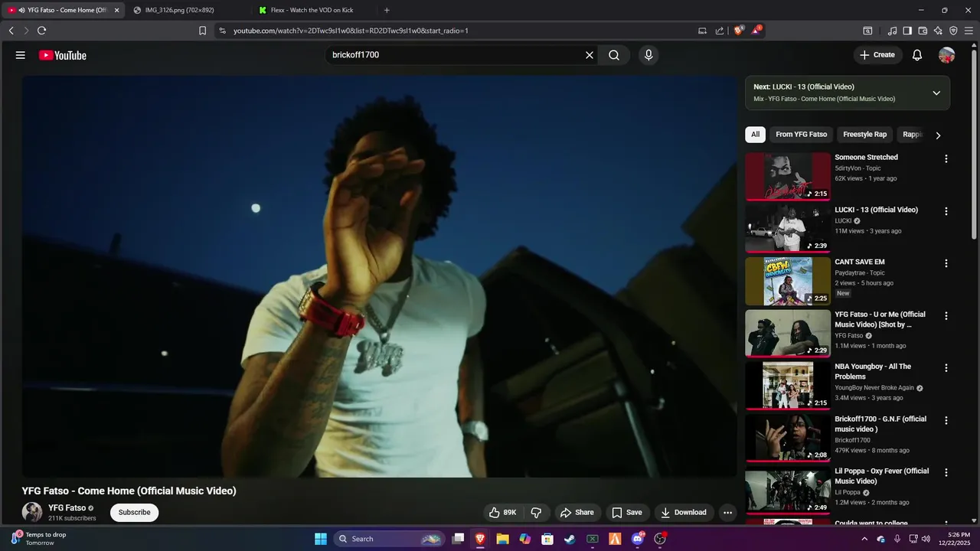Open options for Lil Poppa Oxy Fever
980x551 pixels.
tap(946, 472)
